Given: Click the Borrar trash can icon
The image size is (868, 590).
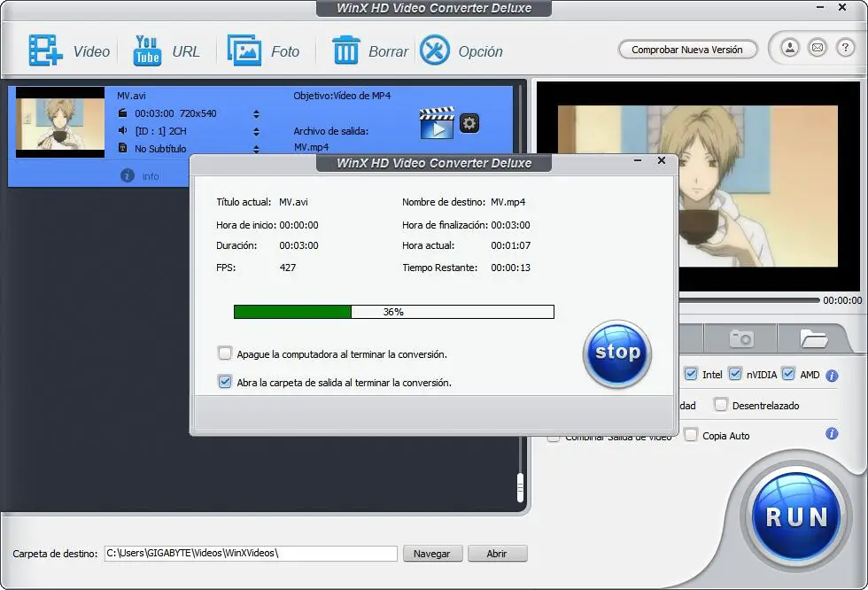Looking at the screenshot, I should click(x=346, y=50).
